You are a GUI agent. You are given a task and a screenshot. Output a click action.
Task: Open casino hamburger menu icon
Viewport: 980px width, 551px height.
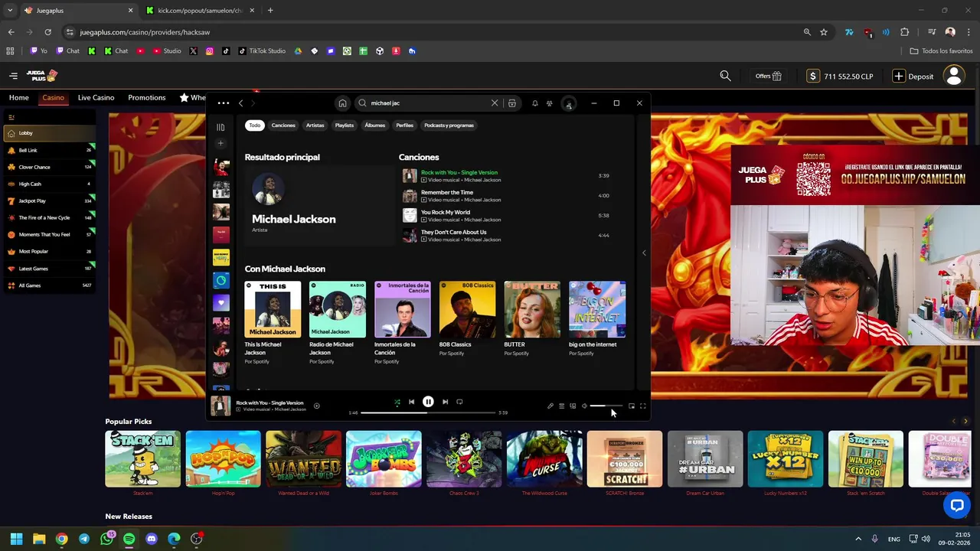[x=13, y=76]
